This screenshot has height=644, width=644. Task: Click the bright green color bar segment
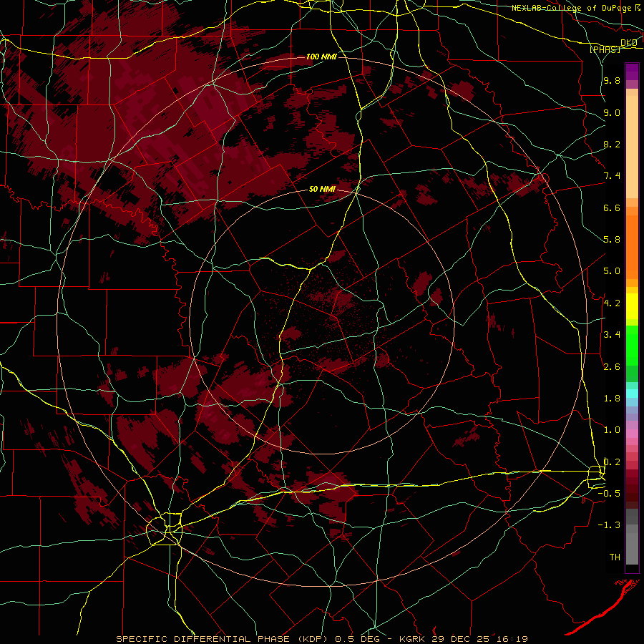tap(632, 346)
